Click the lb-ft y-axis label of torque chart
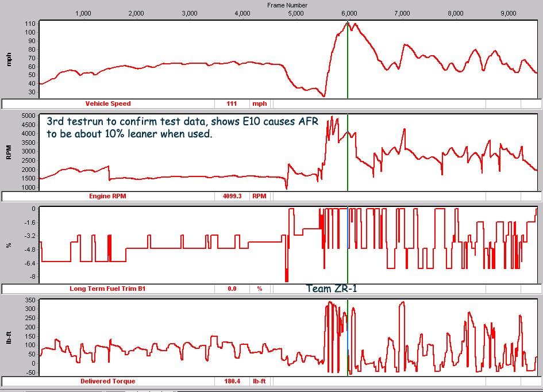The image size is (543, 392). pyautogui.click(x=9, y=336)
